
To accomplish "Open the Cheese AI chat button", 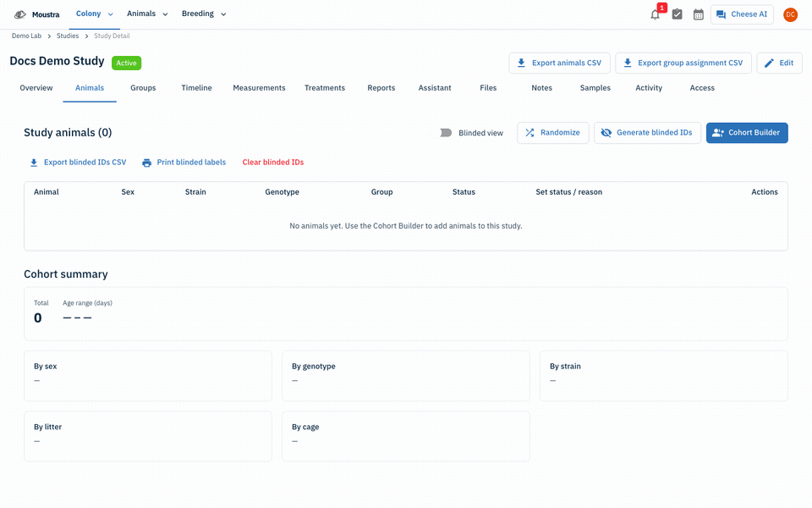I will point(742,14).
